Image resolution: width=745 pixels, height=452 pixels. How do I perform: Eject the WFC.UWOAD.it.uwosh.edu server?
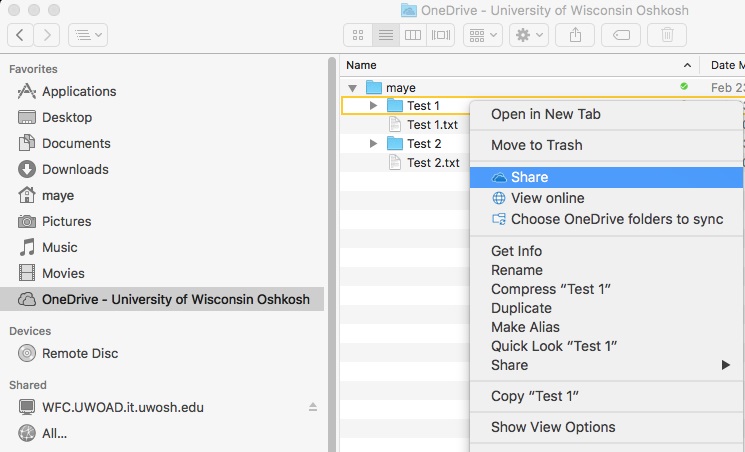[313, 407]
